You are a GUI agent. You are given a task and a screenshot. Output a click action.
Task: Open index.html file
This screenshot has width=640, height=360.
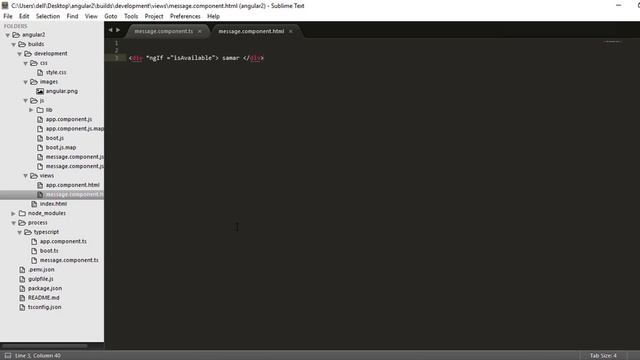(x=53, y=204)
